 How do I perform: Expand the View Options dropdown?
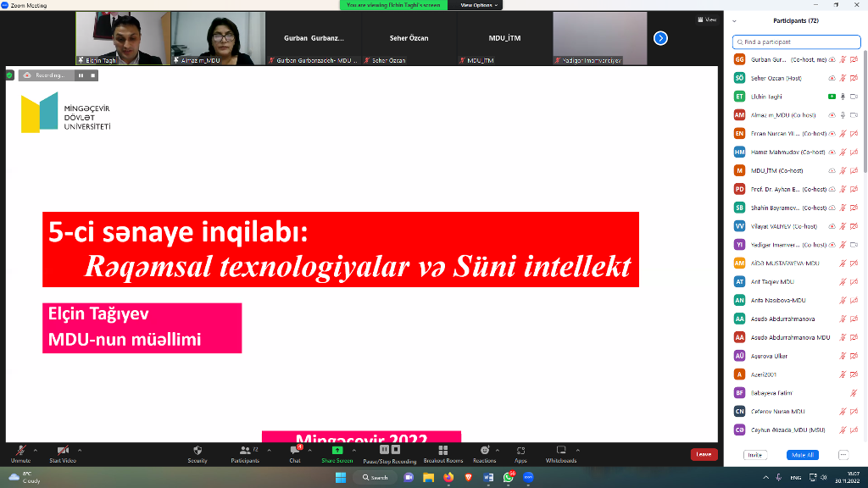[479, 5]
